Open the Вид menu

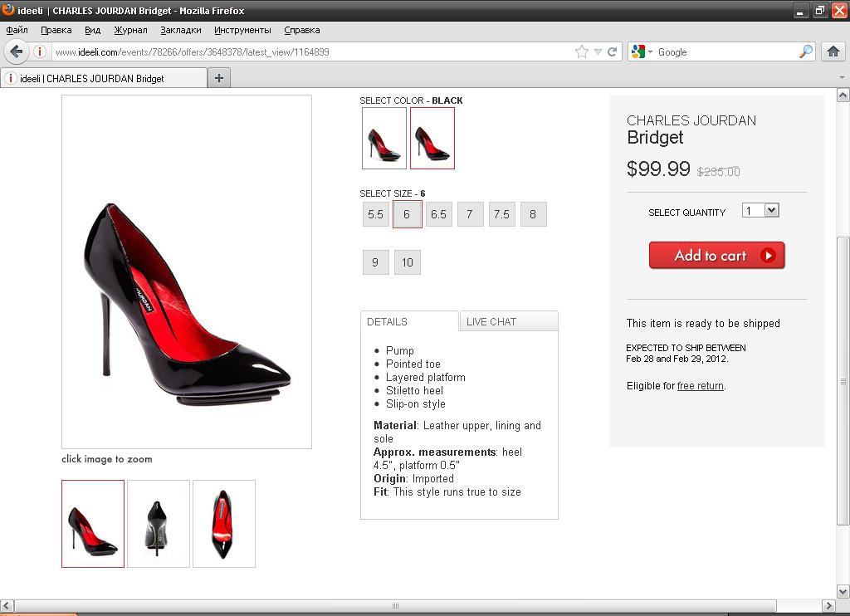point(93,31)
